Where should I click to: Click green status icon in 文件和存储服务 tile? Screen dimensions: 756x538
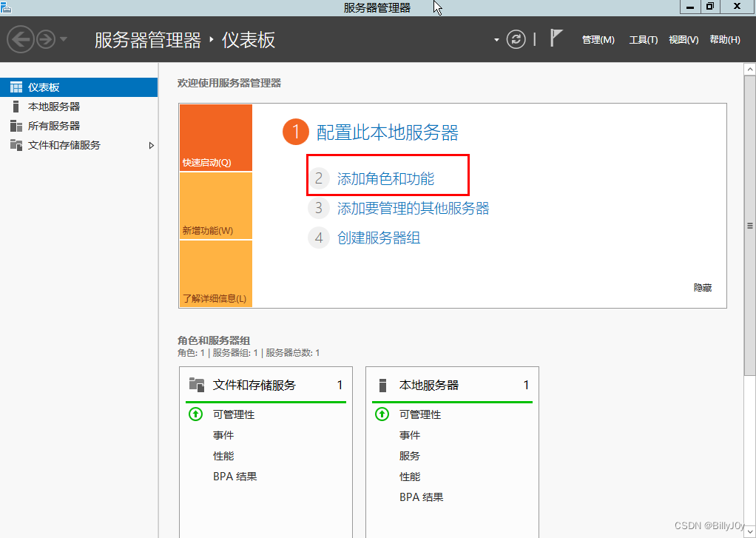195,414
